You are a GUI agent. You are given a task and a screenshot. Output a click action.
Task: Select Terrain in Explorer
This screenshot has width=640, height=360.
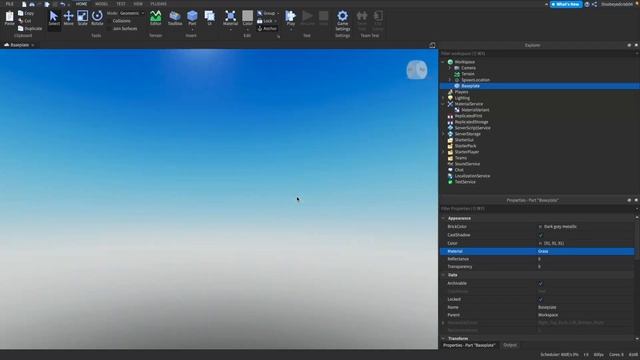coord(468,74)
